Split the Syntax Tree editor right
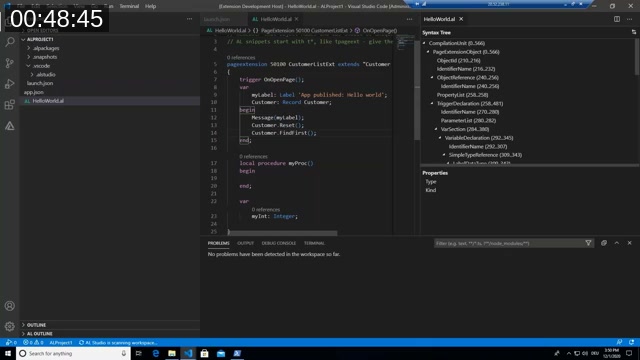This screenshot has width=640, height=360. click(x=617, y=19)
